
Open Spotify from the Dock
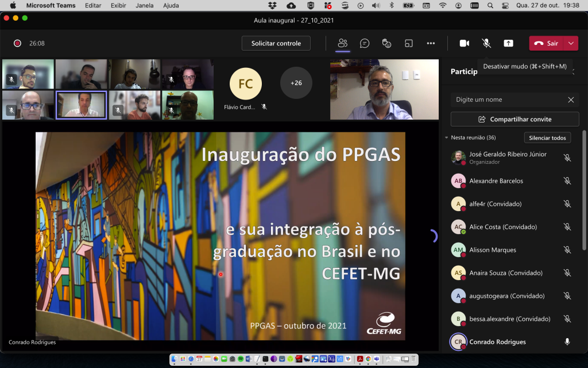coord(241,359)
